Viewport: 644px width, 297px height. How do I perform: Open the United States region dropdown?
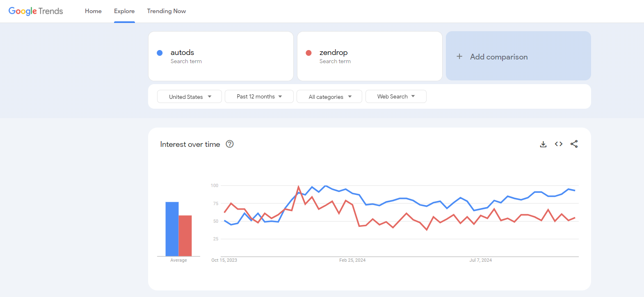tap(190, 96)
